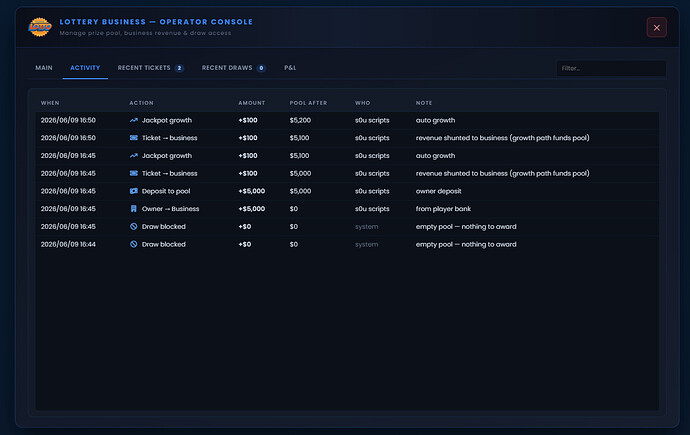The height and width of the screenshot is (435, 690).
Task: Click blocked icon in the 16:45 Draw blocked row
Action: (x=134, y=227)
